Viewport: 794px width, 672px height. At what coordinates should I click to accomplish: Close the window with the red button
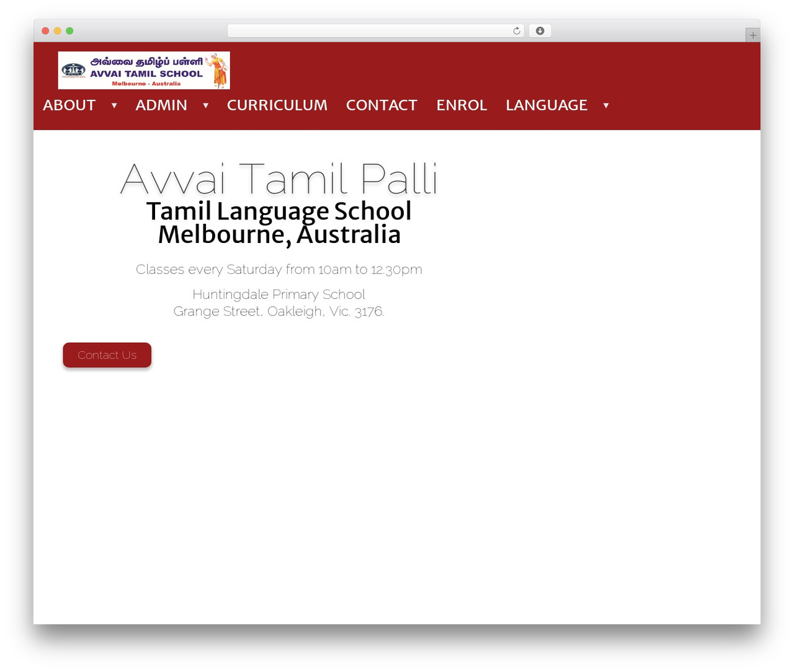(x=45, y=31)
